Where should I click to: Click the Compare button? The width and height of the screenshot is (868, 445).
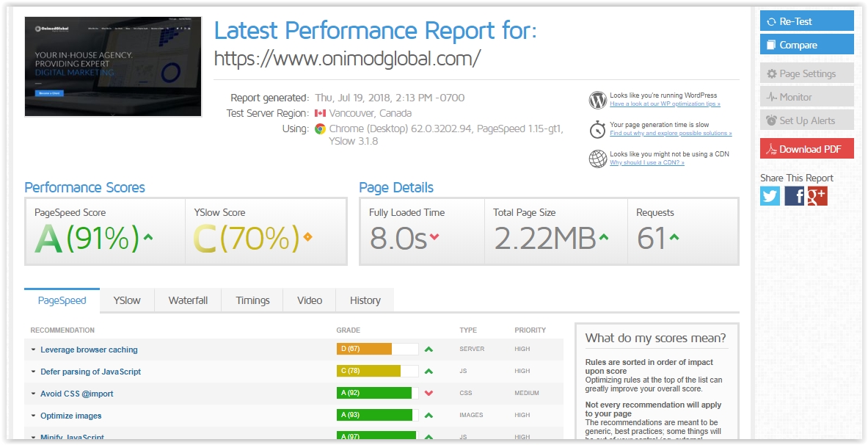point(806,45)
